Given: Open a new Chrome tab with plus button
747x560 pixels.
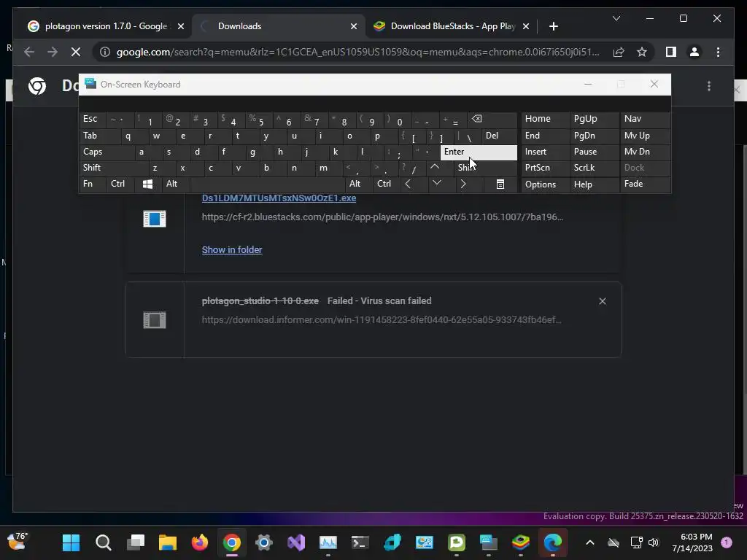Looking at the screenshot, I should pos(553,26).
